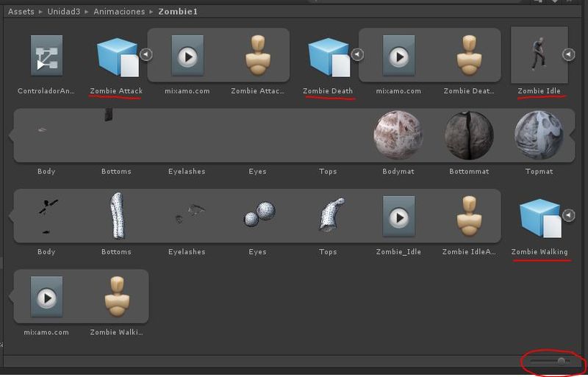This screenshot has width=588, height=377.
Task: Collapse the Zombie Walking asset contents arrow
Action: (568, 215)
